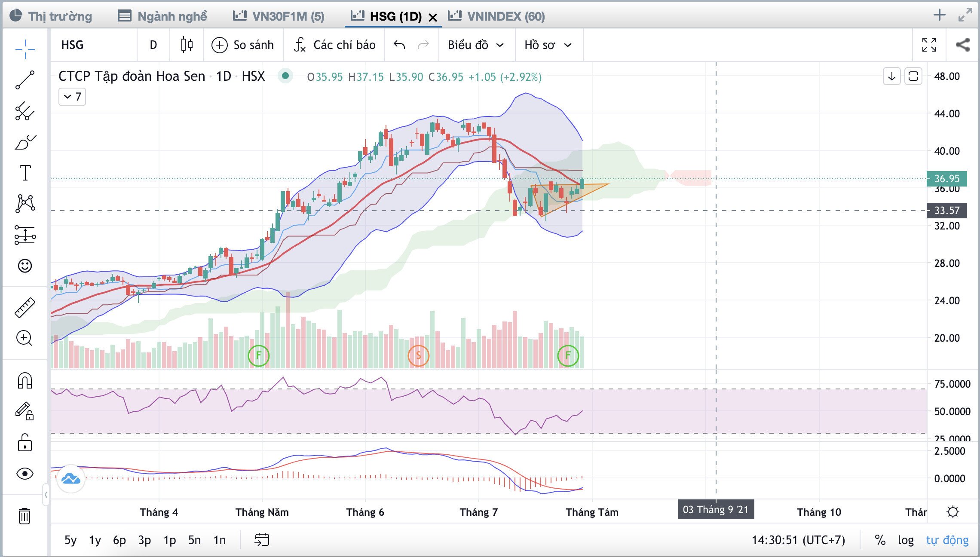Click the So sánh compare button

(x=243, y=45)
